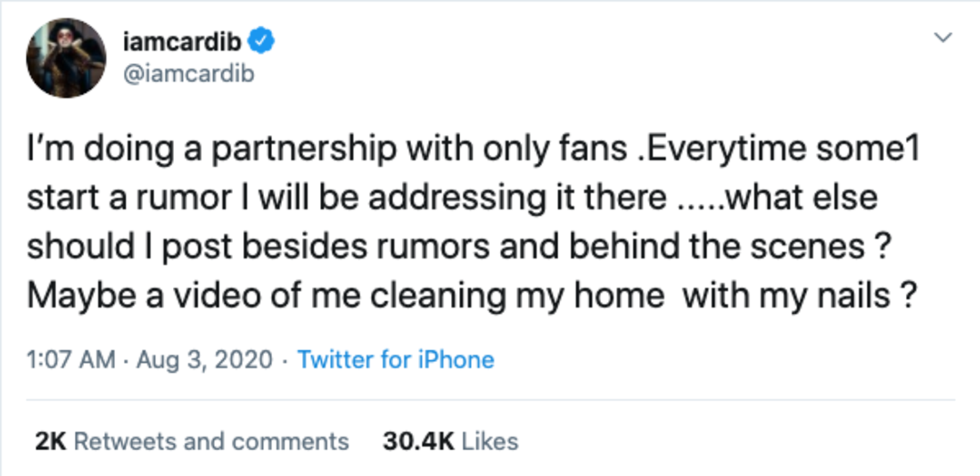980x476 pixels.
Task: Click the line about behind the scenes
Action: 457,247
